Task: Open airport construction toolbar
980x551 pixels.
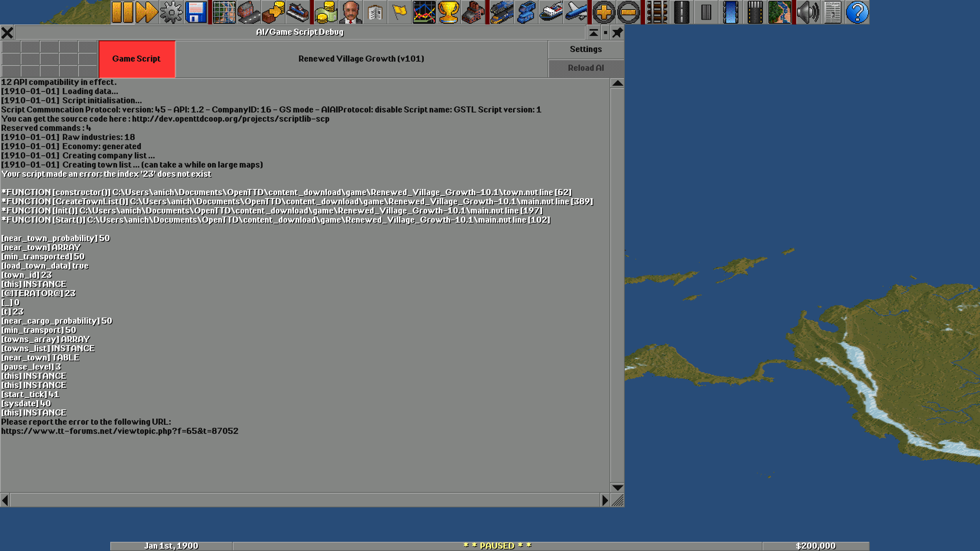Action: pos(755,12)
